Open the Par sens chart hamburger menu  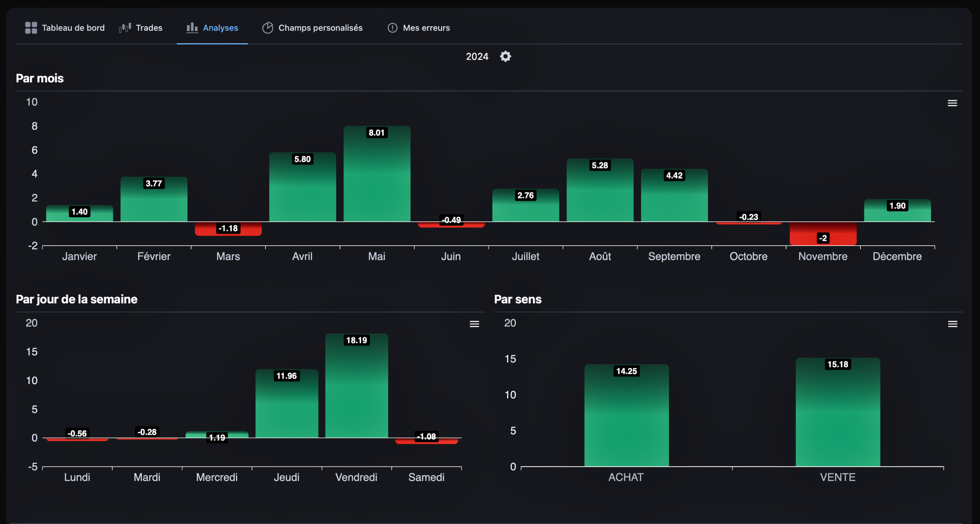(952, 324)
